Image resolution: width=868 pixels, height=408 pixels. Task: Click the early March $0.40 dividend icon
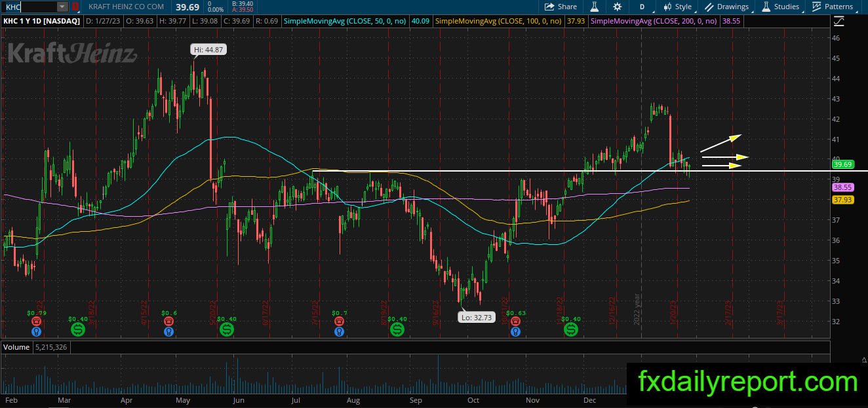click(78, 329)
